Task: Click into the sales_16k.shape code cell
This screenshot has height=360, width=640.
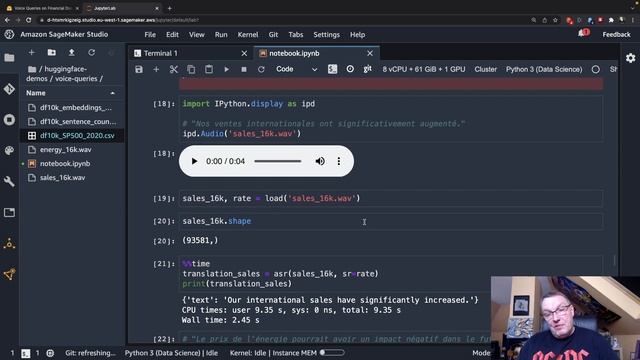Action: tap(391, 221)
